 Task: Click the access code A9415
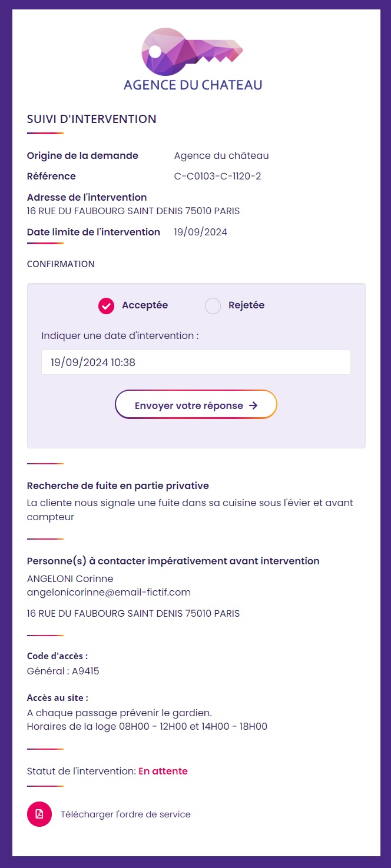[x=85, y=671]
